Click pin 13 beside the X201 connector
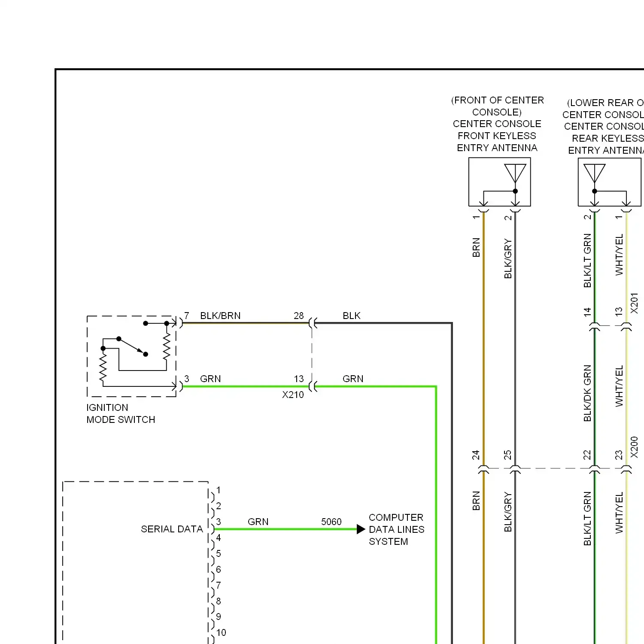Screen dimensions: 644x644 (x=619, y=312)
